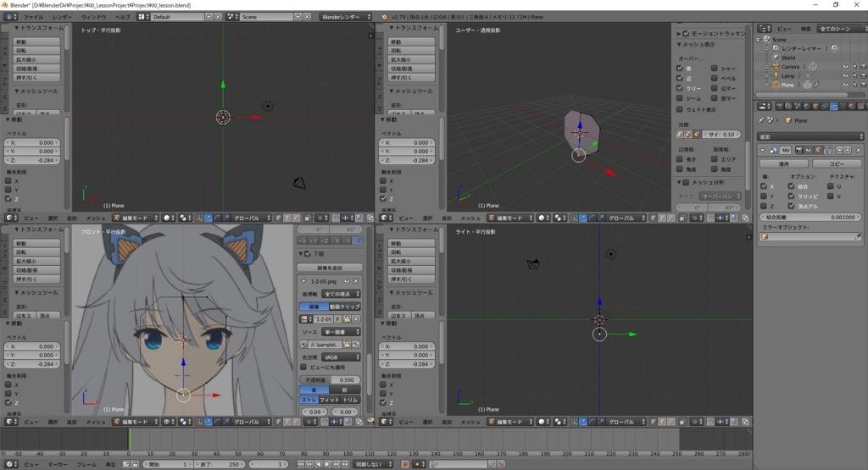Pin the properties context with pin icon

pos(761,120)
